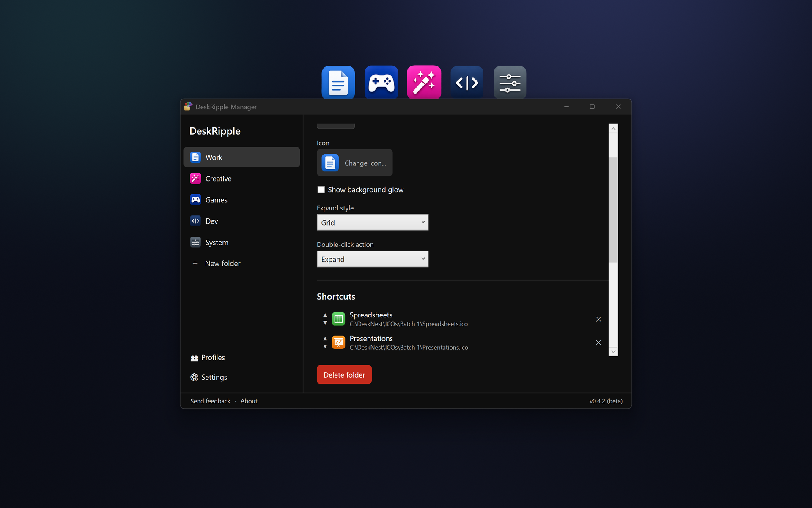Remove the Spreadsheets shortcut
This screenshot has width=812, height=508.
click(x=598, y=319)
